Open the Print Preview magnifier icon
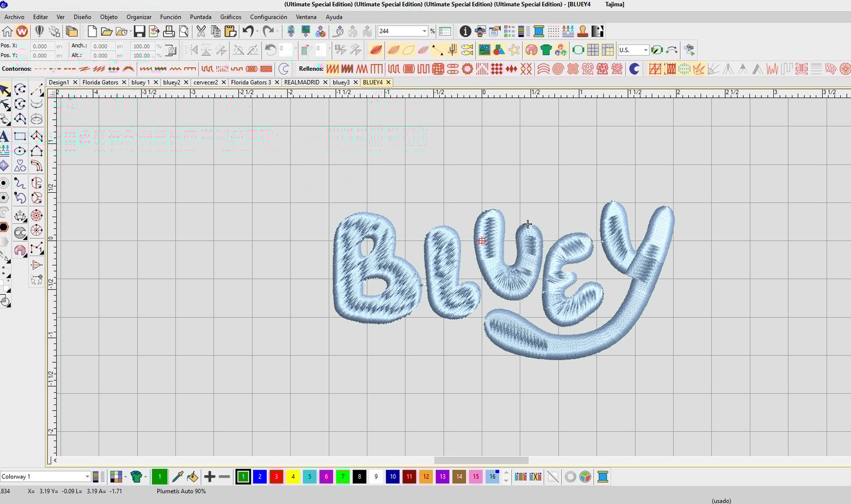851x504 pixels. tap(183, 31)
